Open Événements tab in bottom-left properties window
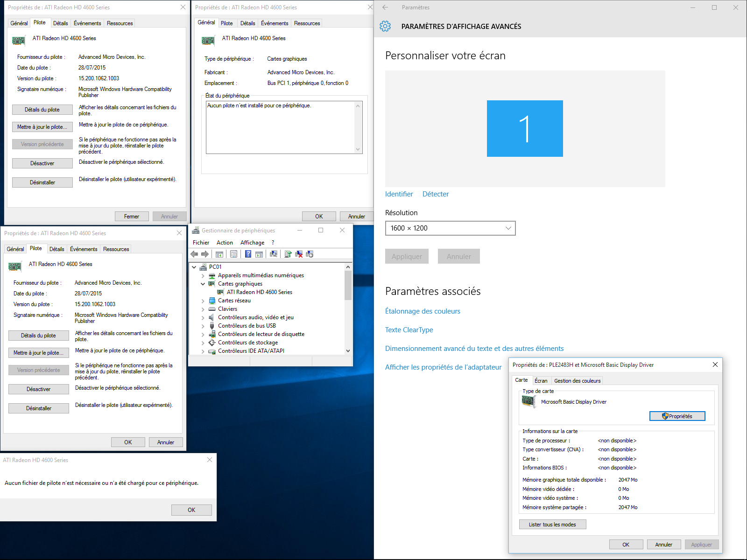 pos(84,249)
